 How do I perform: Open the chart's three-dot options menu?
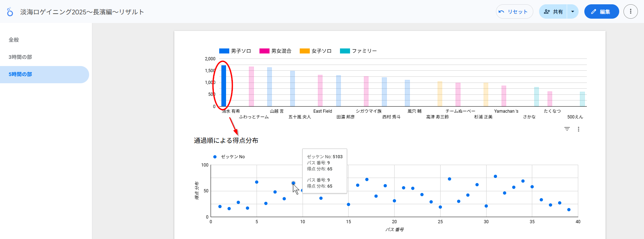(x=579, y=129)
